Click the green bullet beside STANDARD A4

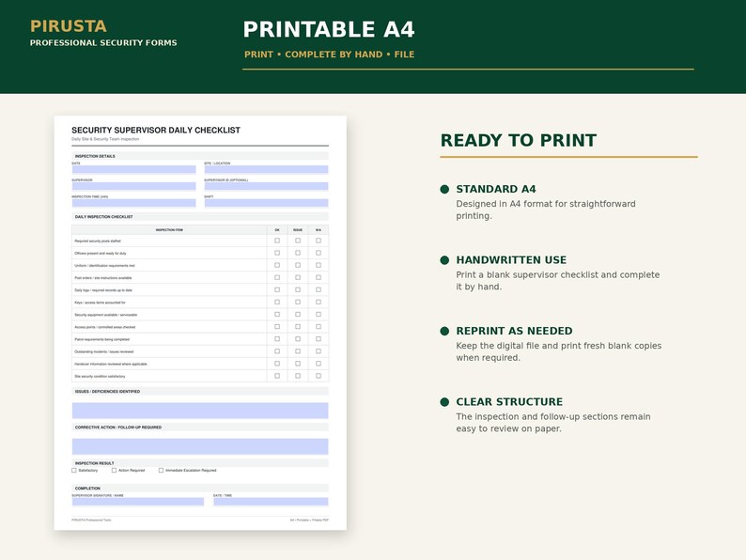444,190
